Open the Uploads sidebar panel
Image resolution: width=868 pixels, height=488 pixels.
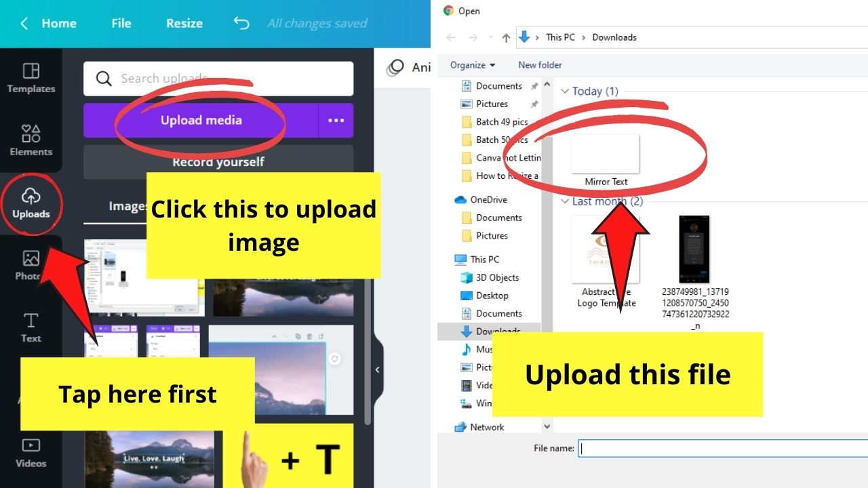pyautogui.click(x=31, y=203)
